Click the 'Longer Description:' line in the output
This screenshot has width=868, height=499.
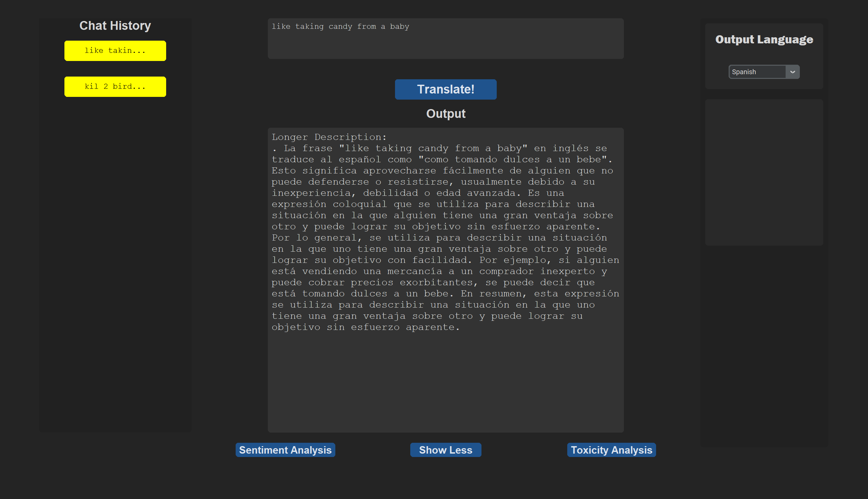(x=329, y=137)
